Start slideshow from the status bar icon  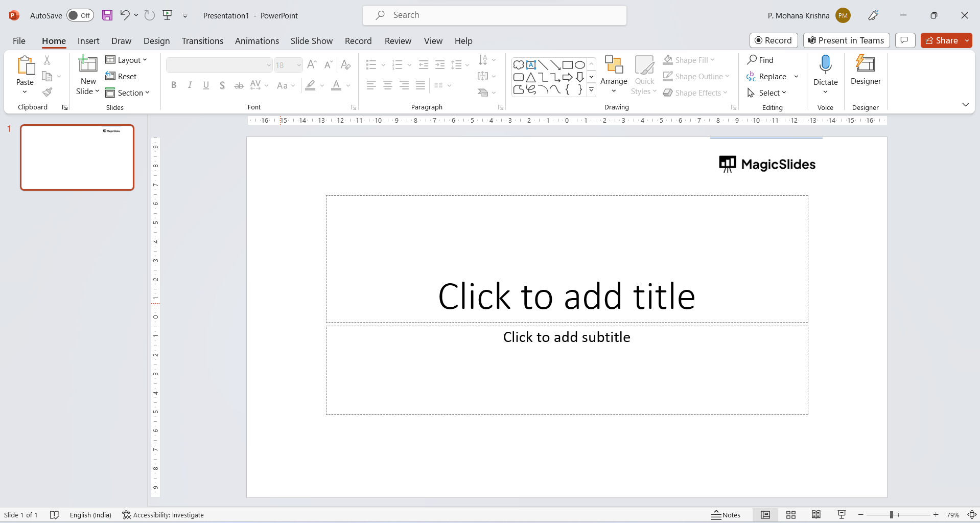[842, 515]
